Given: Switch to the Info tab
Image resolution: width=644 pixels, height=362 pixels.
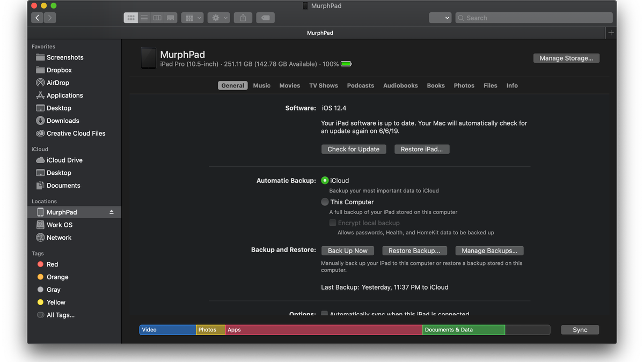Looking at the screenshot, I should (x=512, y=85).
